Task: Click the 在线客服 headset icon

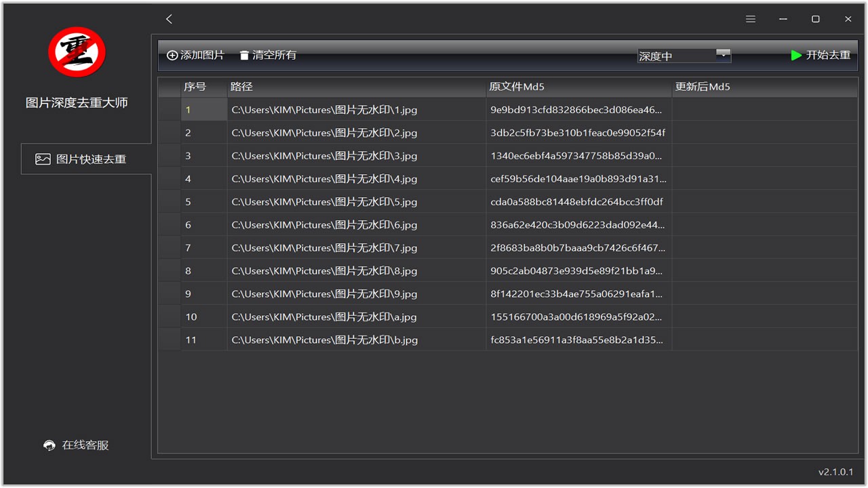Action: pyautogui.click(x=50, y=445)
